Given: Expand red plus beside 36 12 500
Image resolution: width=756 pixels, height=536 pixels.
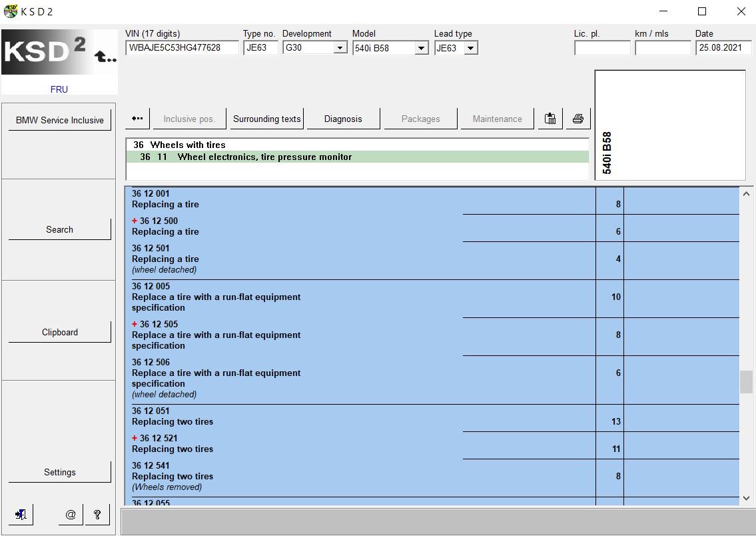Looking at the screenshot, I should point(135,221).
